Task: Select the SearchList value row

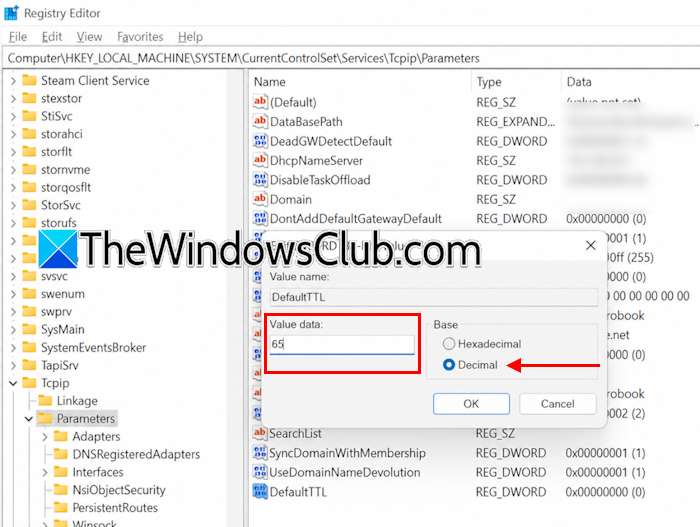Action: pyautogui.click(x=473, y=433)
